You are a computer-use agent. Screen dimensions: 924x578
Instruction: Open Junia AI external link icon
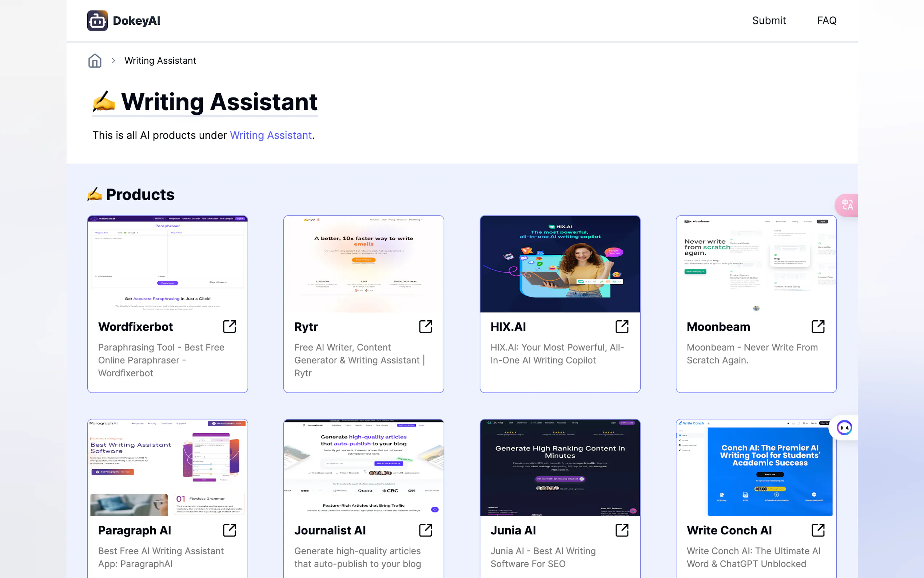click(x=621, y=530)
